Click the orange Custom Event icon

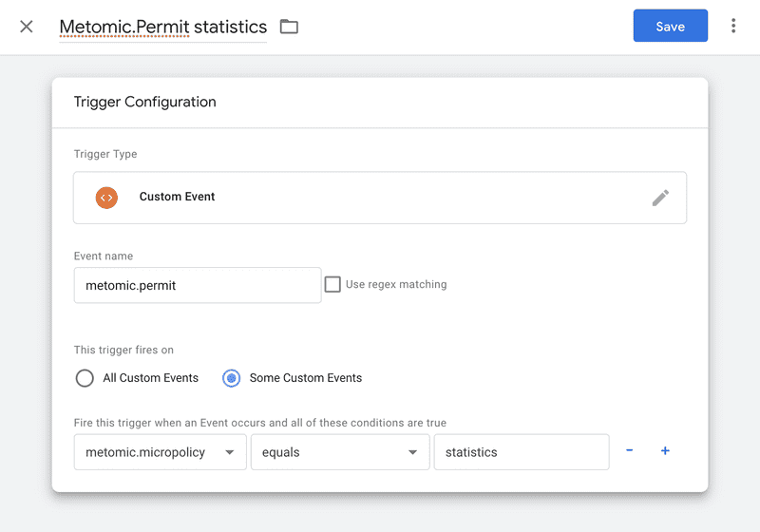tap(106, 198)
